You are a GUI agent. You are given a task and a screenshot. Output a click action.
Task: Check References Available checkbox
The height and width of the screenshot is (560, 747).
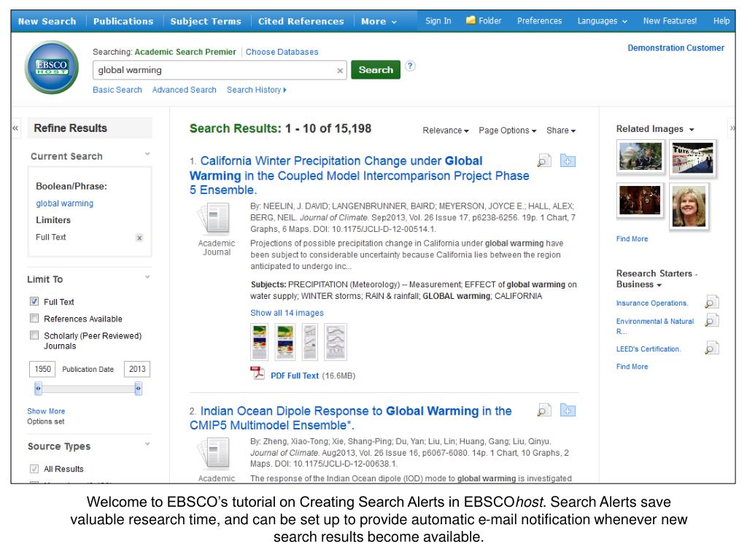34,318
